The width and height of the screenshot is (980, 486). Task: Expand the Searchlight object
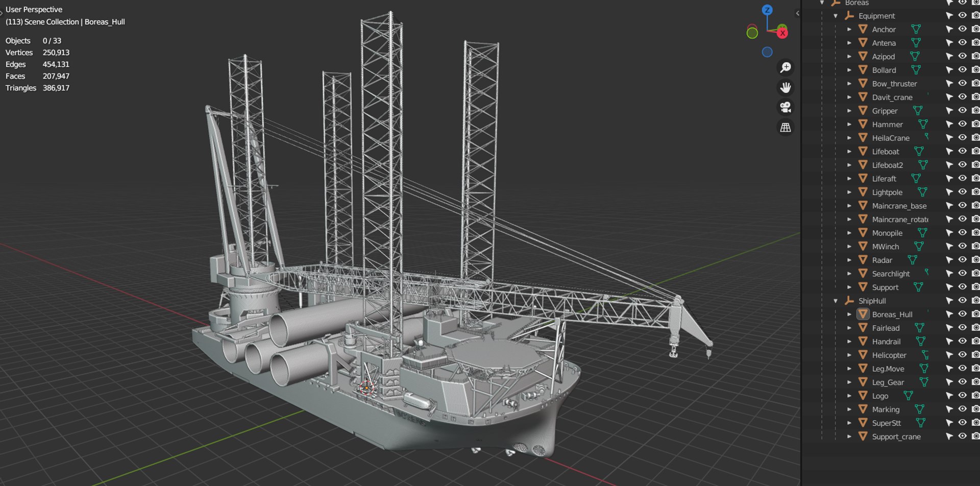849,274
